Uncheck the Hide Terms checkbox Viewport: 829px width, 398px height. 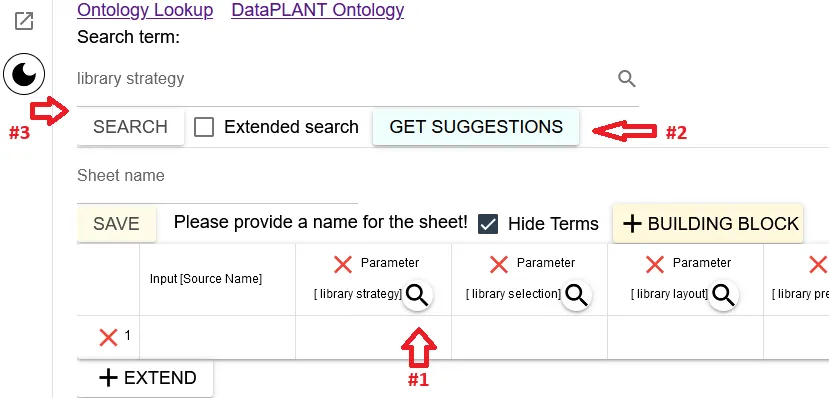[487, 224]
